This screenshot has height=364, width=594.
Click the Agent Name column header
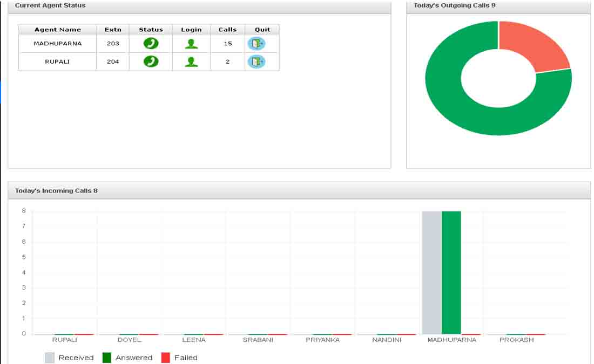point(58,30)
